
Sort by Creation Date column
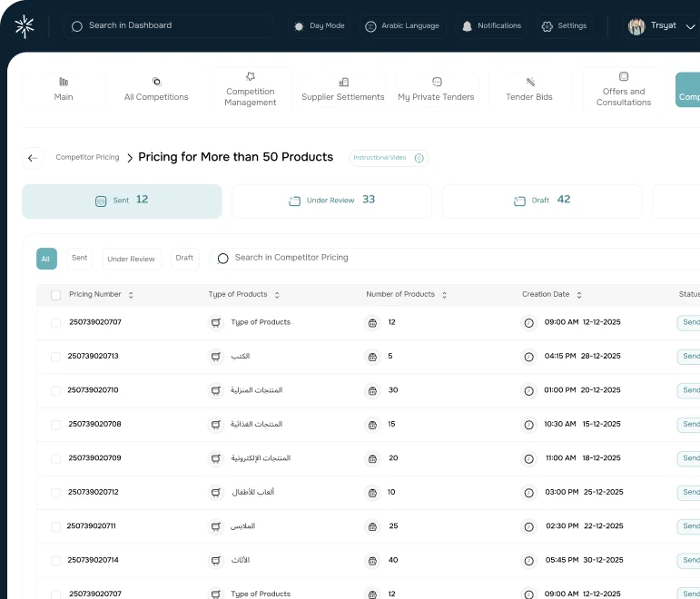coord(579,295)
